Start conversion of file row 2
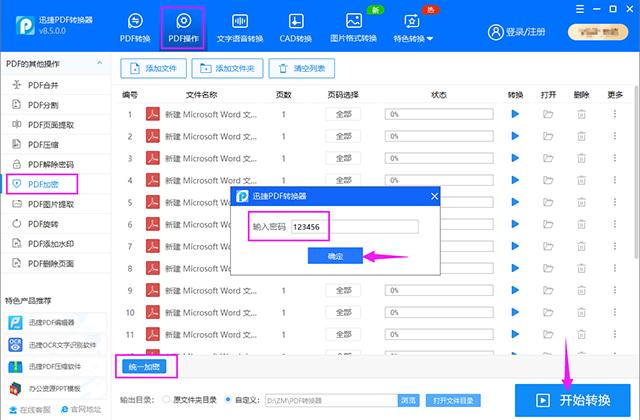The width and height of the screenshot is (640, 420). click(515, 136)
